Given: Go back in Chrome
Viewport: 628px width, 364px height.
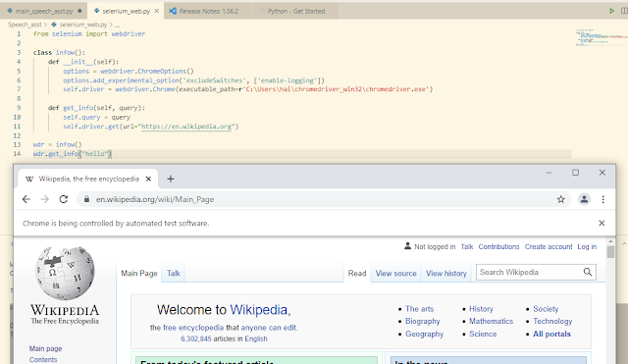Looking at the screenshot, I should click(x=26, y=199).
